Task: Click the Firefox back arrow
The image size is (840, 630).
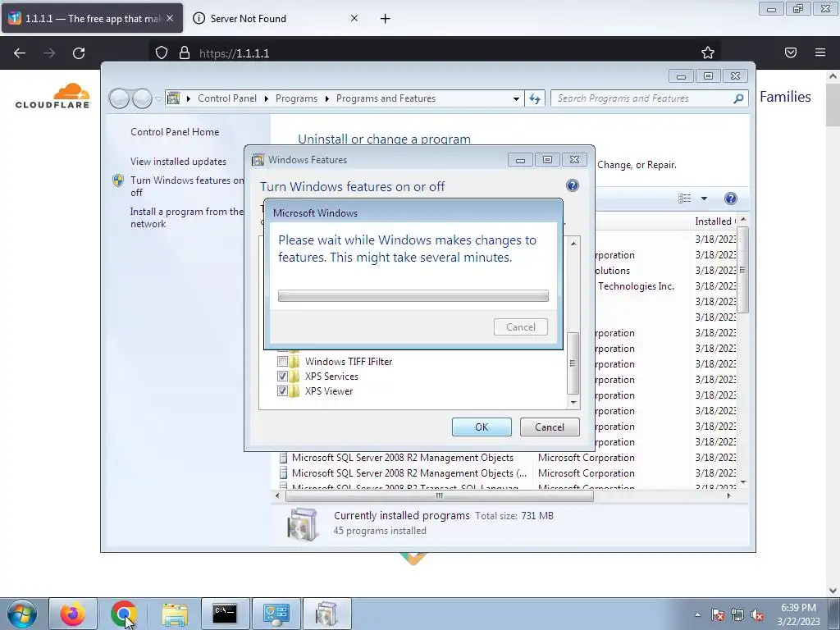Action: [x=20, y=53]
